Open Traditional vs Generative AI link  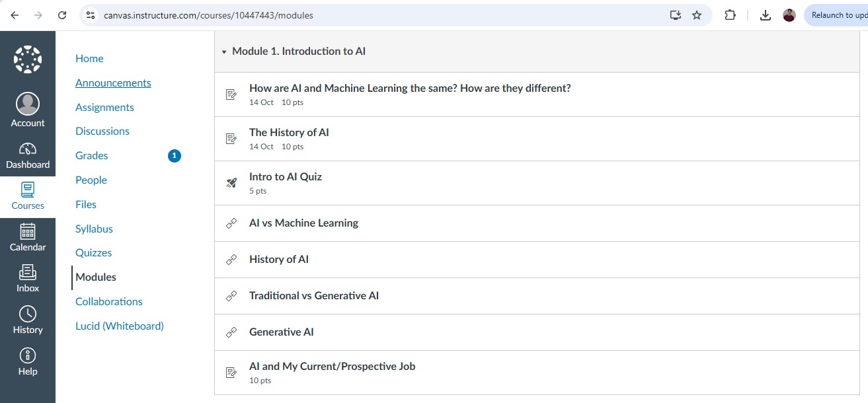click(x=313, y=296)
